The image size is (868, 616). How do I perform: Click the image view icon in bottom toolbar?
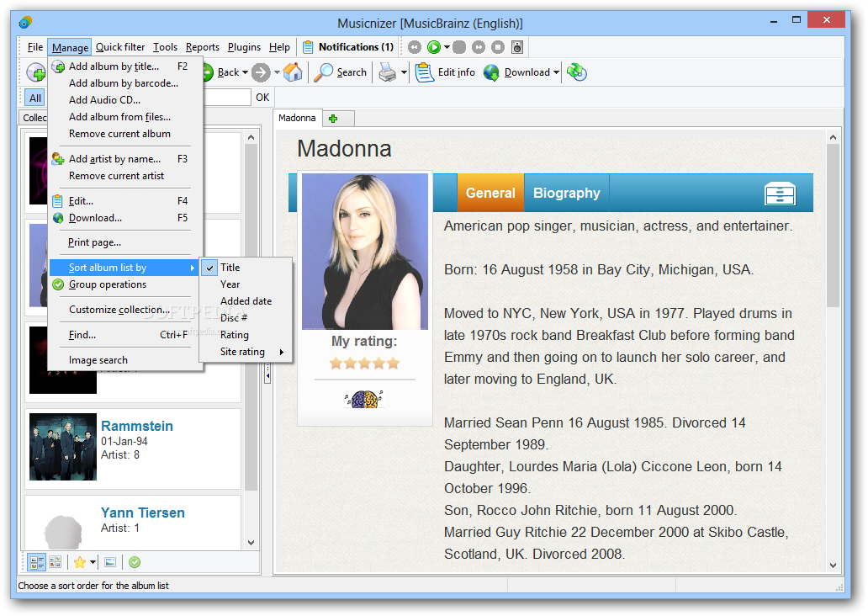110,562
